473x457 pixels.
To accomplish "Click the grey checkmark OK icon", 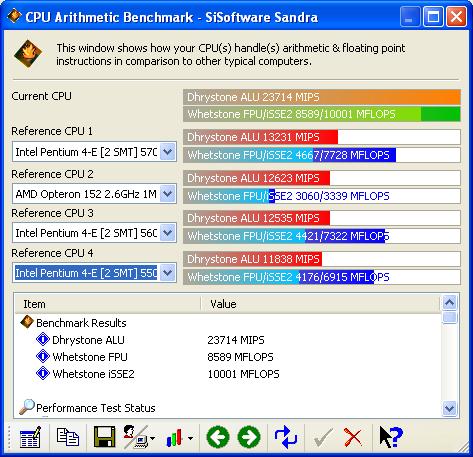I will click(x=323, y=437).
